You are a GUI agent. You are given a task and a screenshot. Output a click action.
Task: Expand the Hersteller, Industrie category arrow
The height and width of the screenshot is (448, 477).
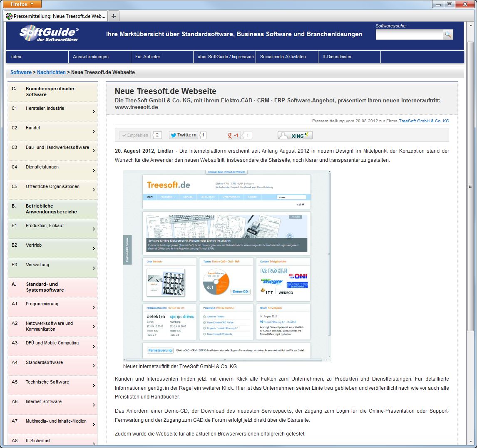coord(94,112)
